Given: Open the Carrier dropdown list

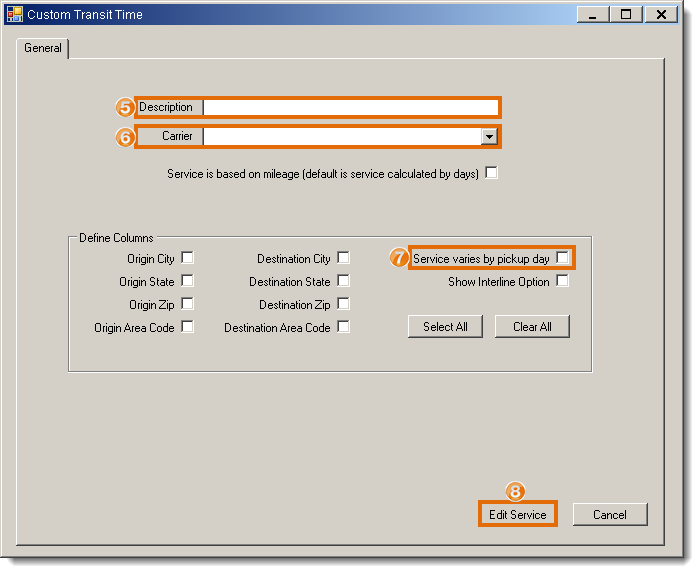Looking at the screenshot, I should click(489, 136).
